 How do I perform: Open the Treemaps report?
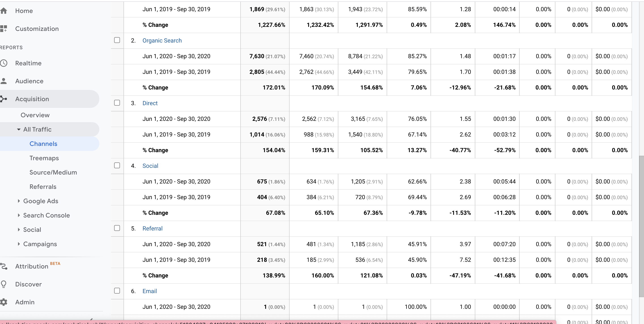coord(44,158)
